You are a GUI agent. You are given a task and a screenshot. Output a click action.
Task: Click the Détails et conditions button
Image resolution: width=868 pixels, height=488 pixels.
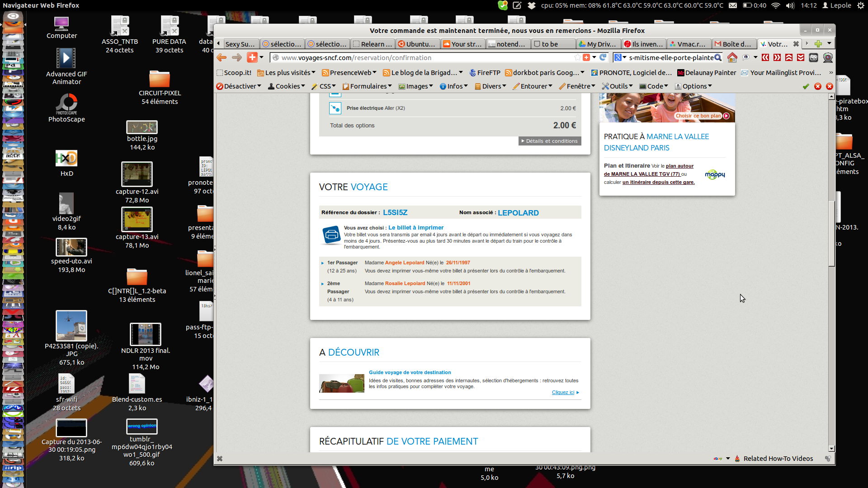pos(550,141)
